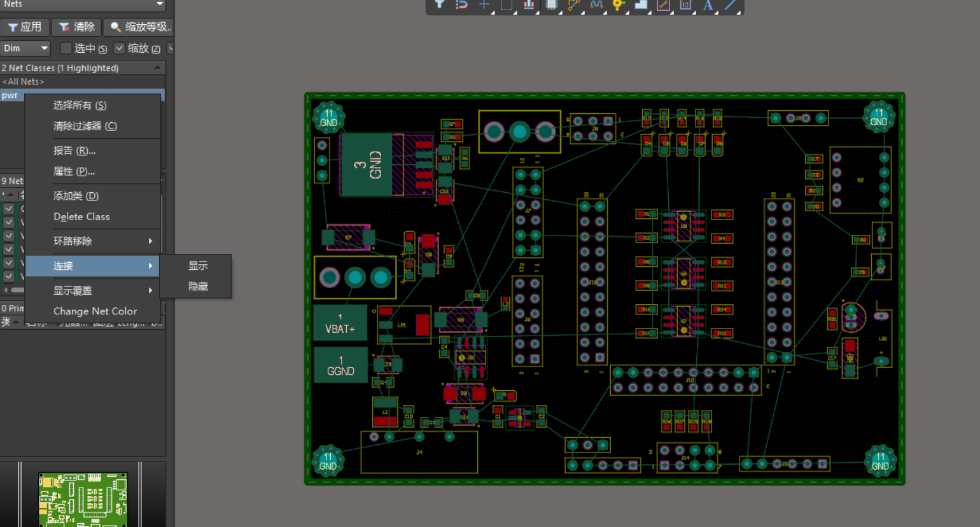Image resolution: width=980 pixels, height=527 pixels.
Task: Uncheck the third net row checkbox
Action: coord(9,235)
